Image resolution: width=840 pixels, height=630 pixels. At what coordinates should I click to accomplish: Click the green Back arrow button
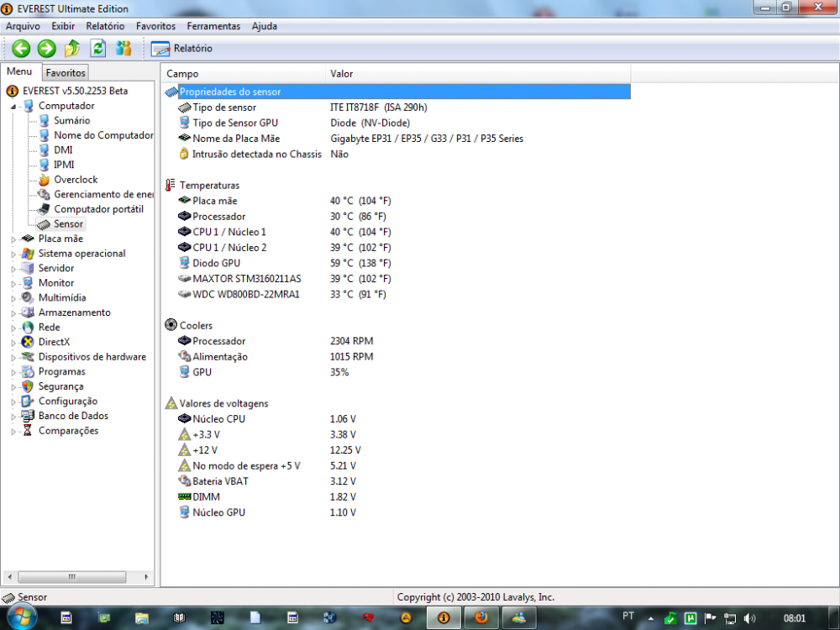pyautogui.click(x=21, y=49)
